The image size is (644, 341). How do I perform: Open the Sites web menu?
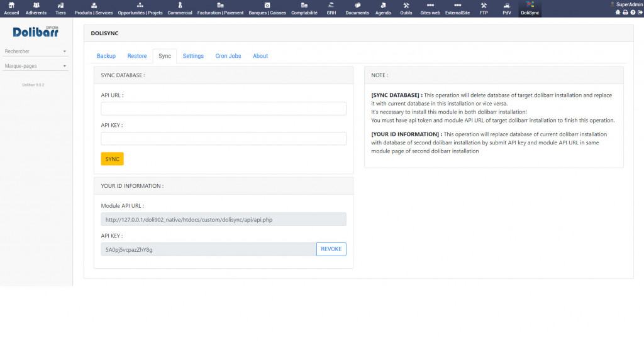(x=430, y=9)
